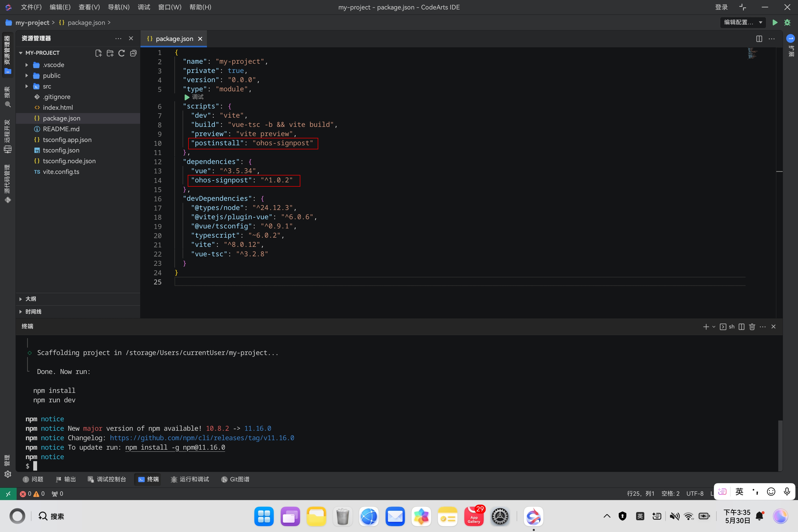Screen dimensions: 798x532
Task: Kill terminal with trash icon
Action: (752, 327)
